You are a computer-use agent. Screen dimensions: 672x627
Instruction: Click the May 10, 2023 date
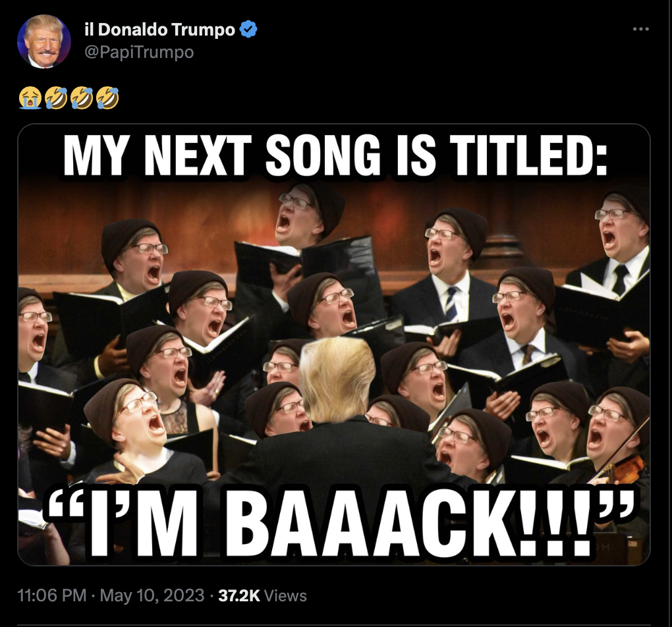point(152,595)
